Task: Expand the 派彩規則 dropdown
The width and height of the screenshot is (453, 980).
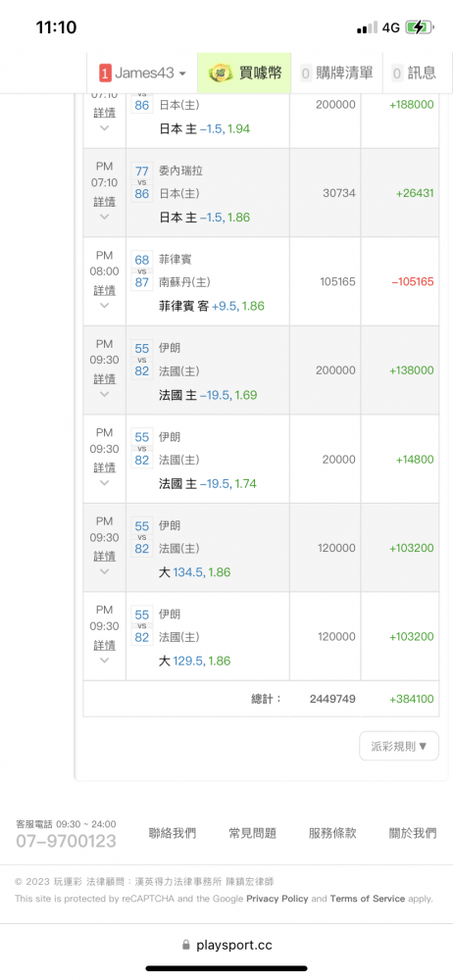Action: 399,746
